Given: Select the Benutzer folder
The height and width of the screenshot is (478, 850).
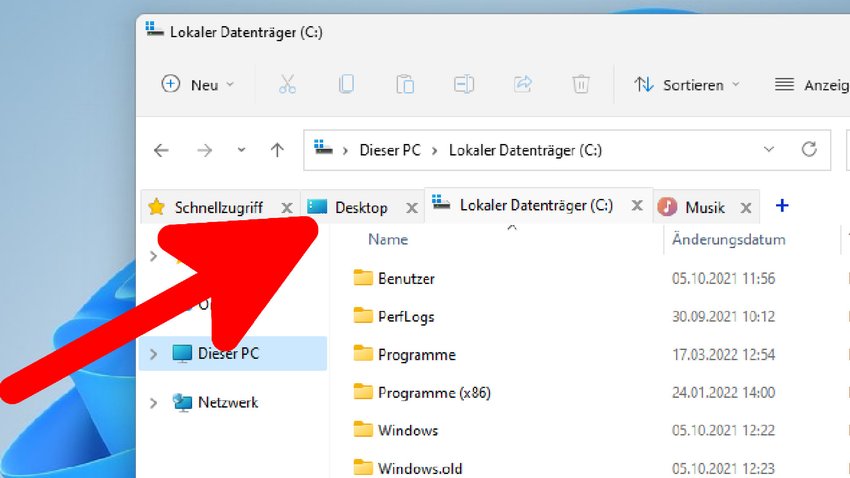Looking at the screenshot, I should [406, 279].
